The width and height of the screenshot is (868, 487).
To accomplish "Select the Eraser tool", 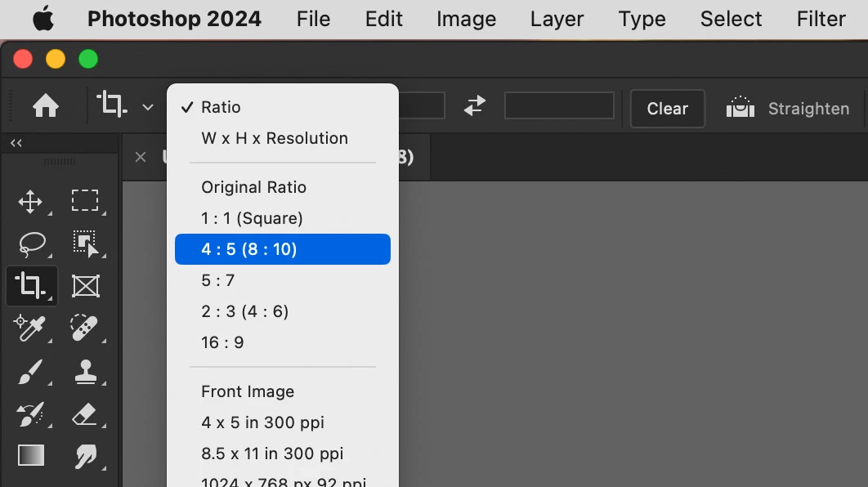I will (85, 414).
